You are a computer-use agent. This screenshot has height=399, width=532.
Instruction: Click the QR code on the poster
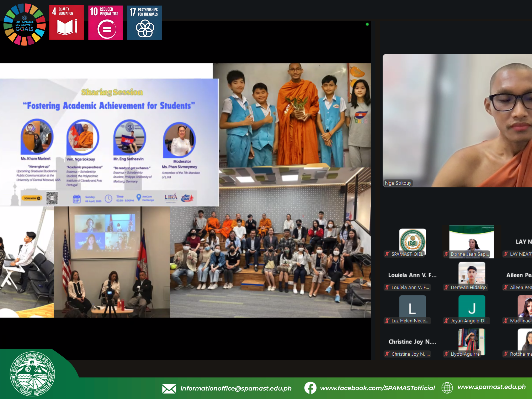[x=52, y=198]
